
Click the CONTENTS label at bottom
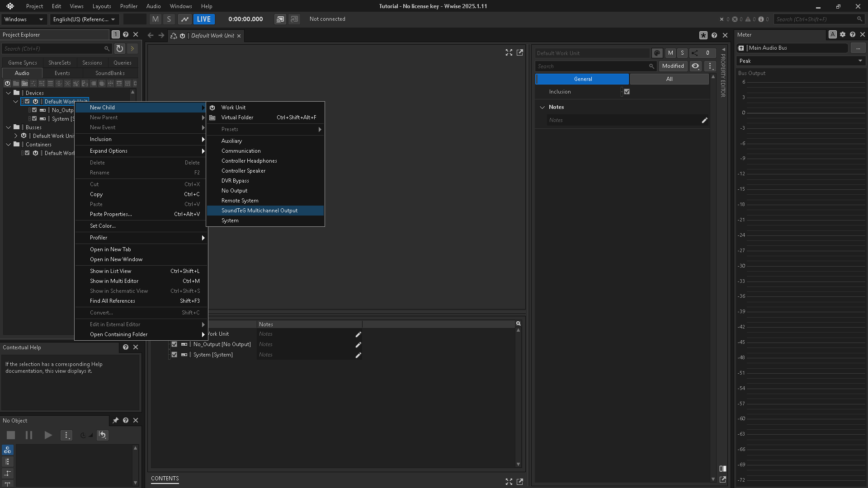point(165,479)
